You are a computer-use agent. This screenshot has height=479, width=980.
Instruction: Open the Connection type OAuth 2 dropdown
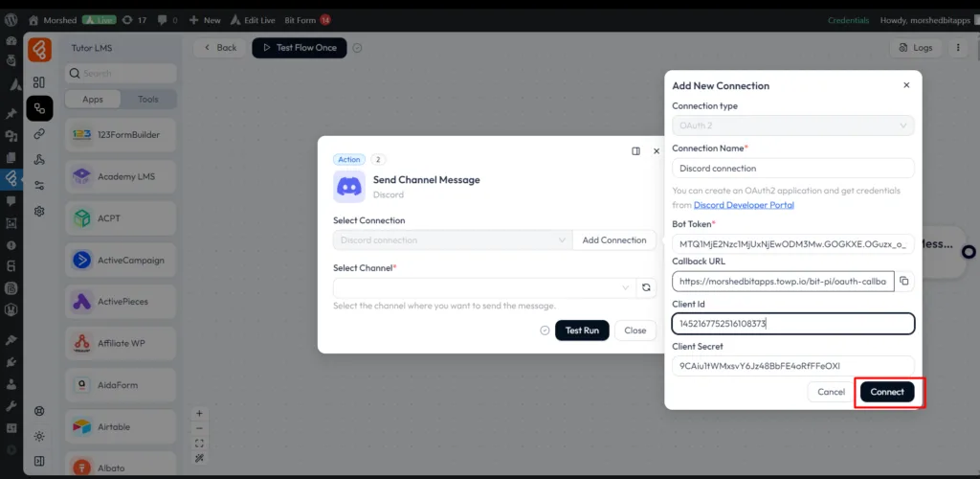coord(793,125)
